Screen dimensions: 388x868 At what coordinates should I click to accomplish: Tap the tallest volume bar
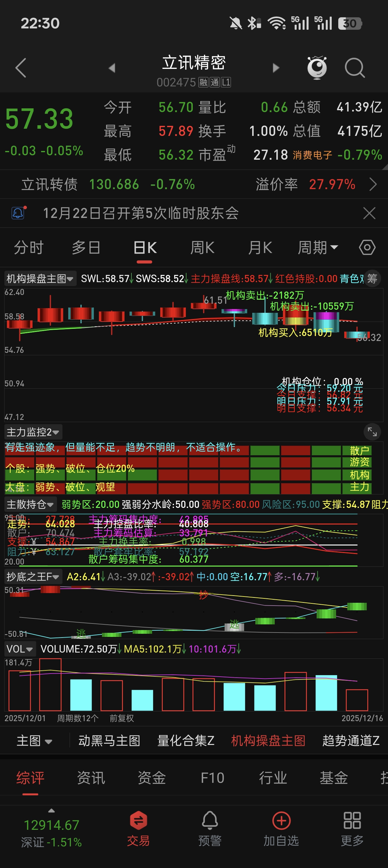[50, 685]
